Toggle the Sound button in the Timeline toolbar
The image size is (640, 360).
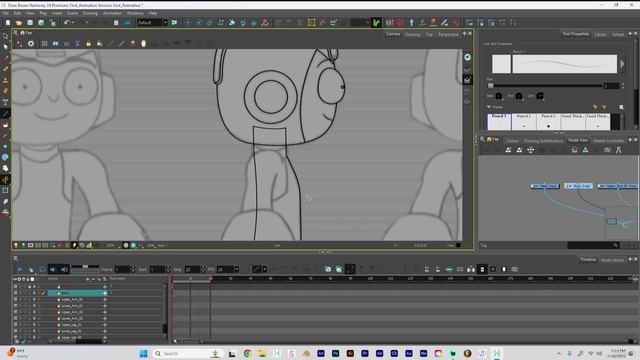53,269
